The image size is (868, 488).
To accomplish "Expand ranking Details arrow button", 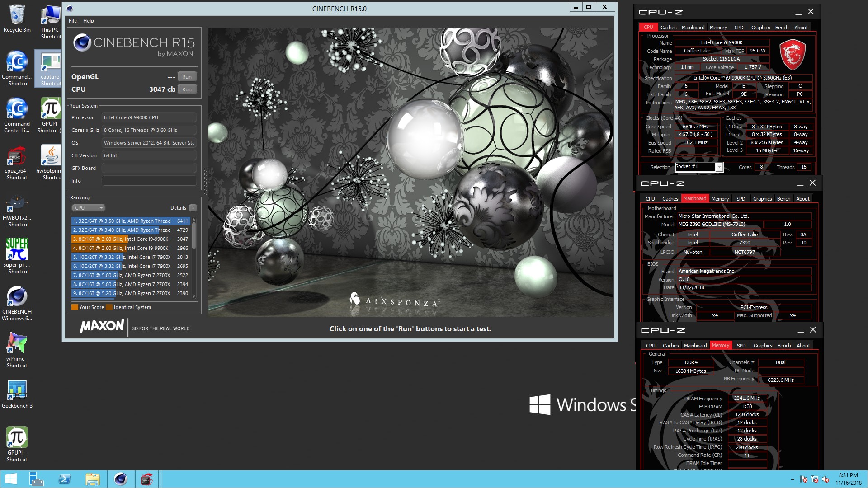I will coord(193,208).
